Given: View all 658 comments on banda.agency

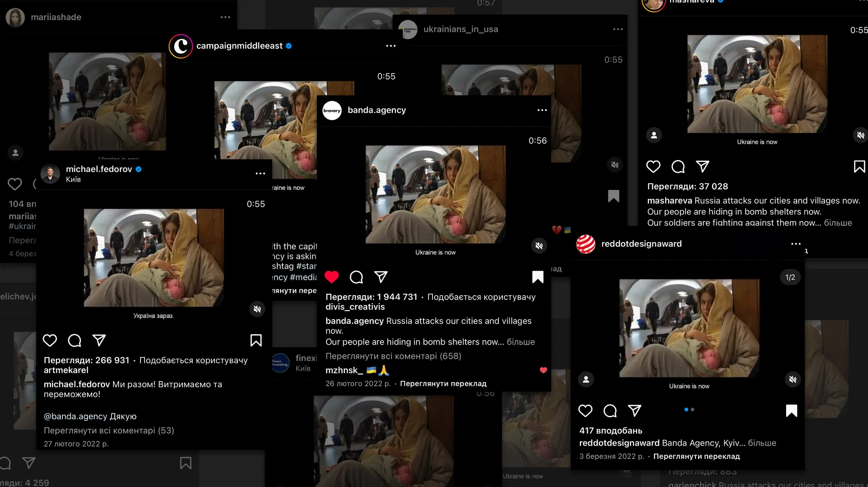Looking at the screenshot, I should point(393,356).
